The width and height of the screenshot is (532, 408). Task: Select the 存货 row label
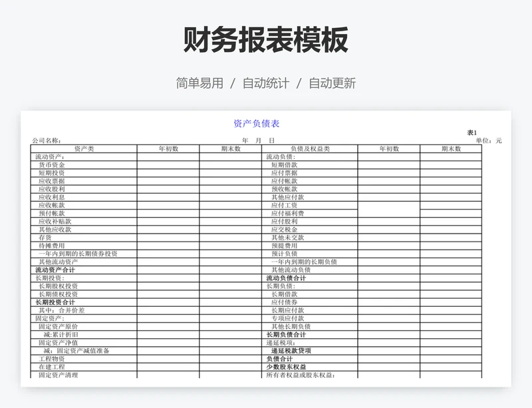tap(45, 238)
